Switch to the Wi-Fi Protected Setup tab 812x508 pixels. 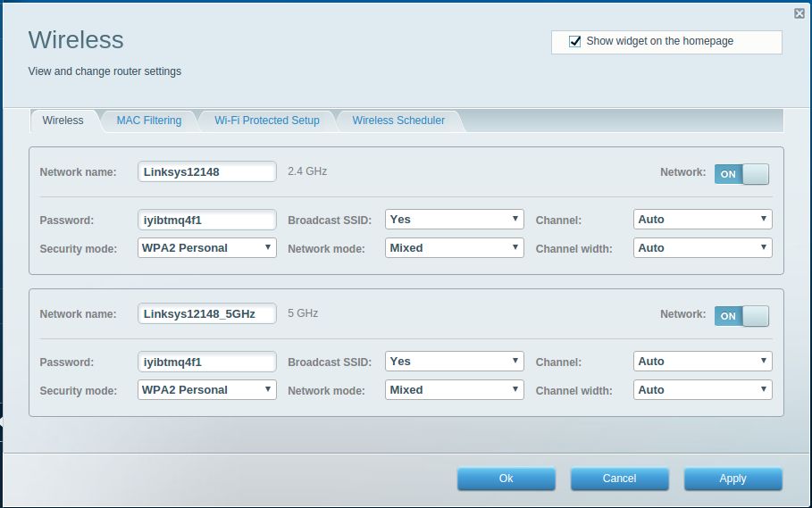[x=267, y=121]
